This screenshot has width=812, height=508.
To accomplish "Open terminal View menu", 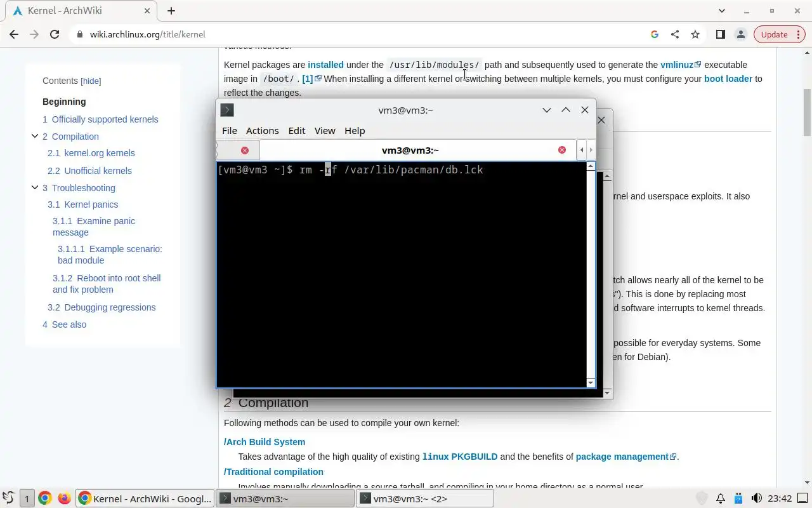I will pos(325,131).
